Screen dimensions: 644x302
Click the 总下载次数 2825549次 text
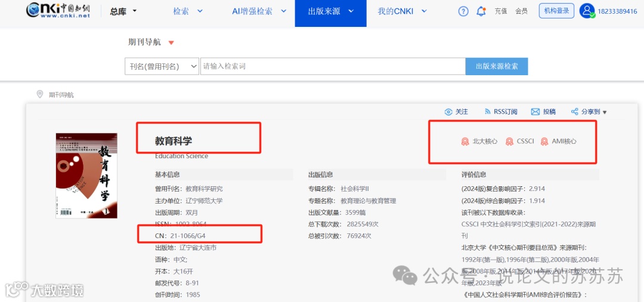(343, 224)
